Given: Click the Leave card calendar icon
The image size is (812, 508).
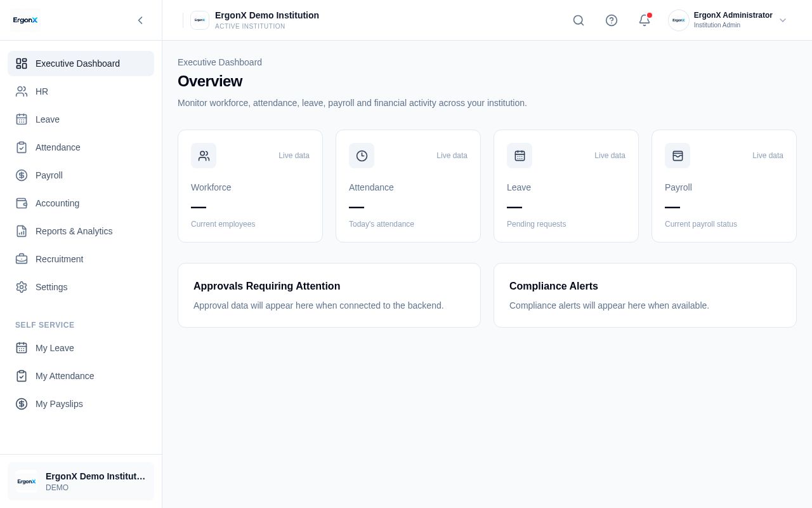Looking at the screenshot, I should coord(520,156).
